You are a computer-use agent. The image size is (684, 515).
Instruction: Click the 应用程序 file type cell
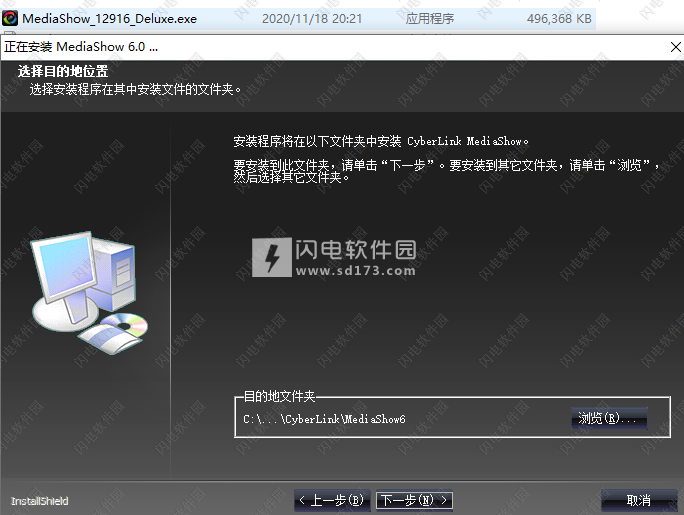[x=430, y=19]
